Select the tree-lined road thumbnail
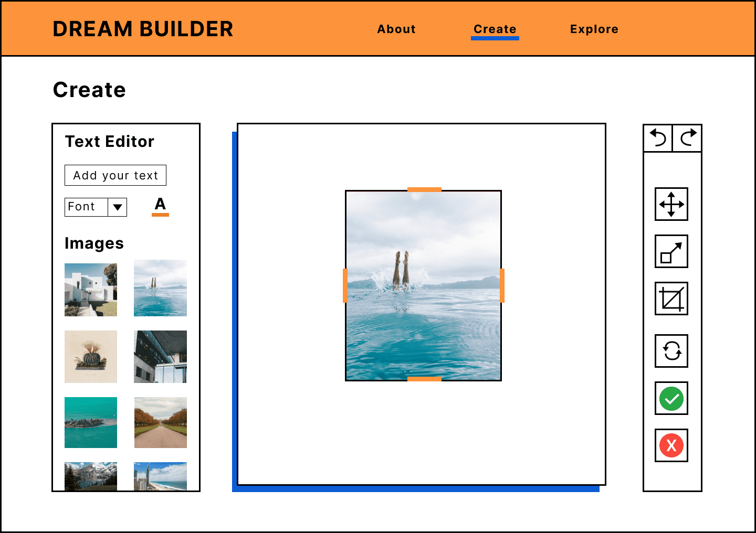This screenshot has height=533, width=756. [x=160, y=422]
